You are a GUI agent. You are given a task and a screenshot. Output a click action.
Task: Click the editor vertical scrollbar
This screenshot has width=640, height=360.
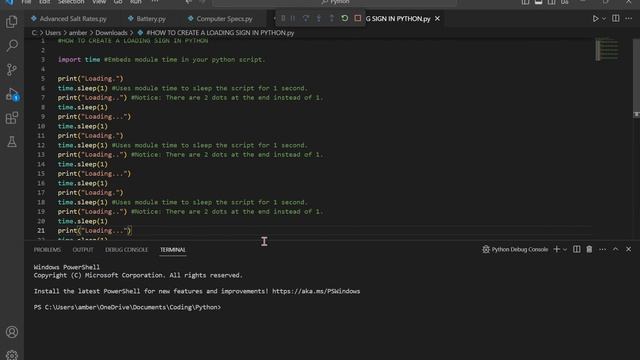(636, 78)
